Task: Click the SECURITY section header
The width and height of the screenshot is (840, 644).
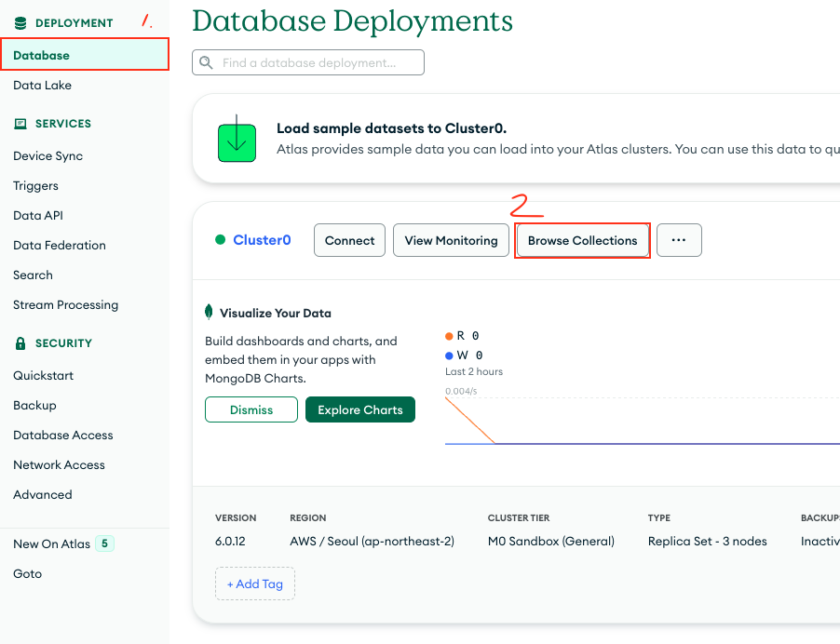Action: click(x=63, y=343)
